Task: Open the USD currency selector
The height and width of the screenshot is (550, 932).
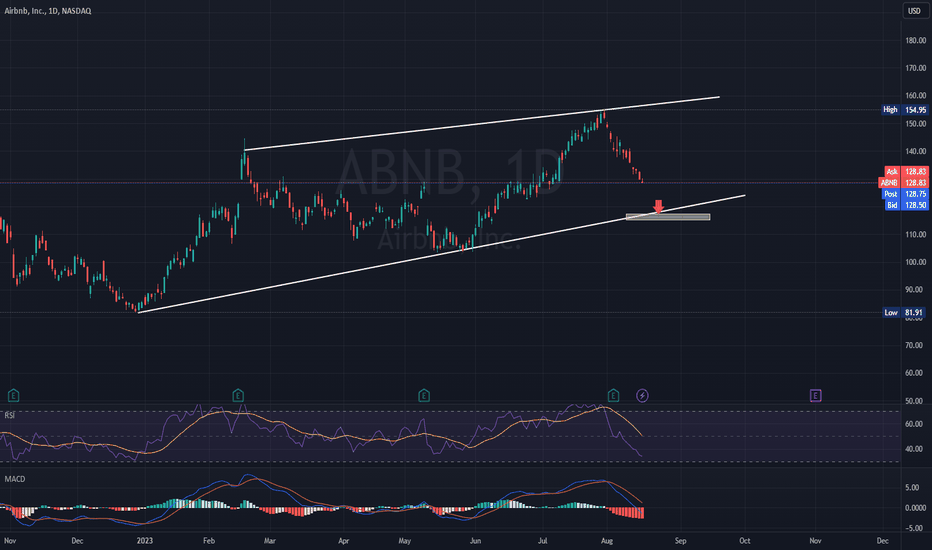Action: point(914,11)
